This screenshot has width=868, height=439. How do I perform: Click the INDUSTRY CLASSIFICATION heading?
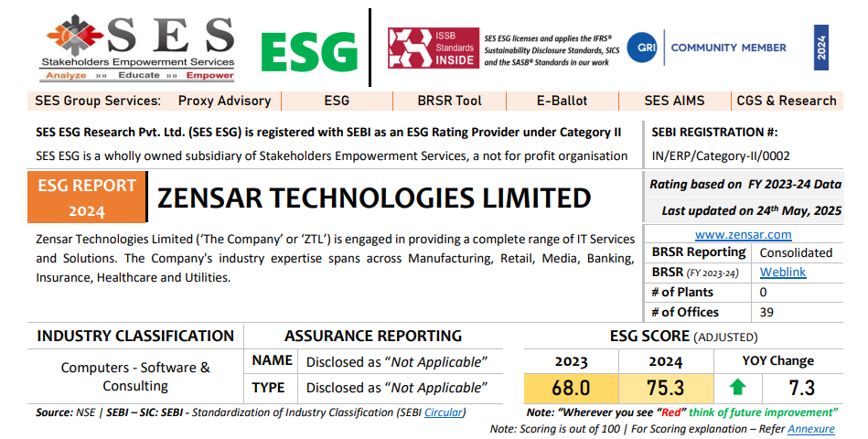pyautogui.click(x=135, y=336)
